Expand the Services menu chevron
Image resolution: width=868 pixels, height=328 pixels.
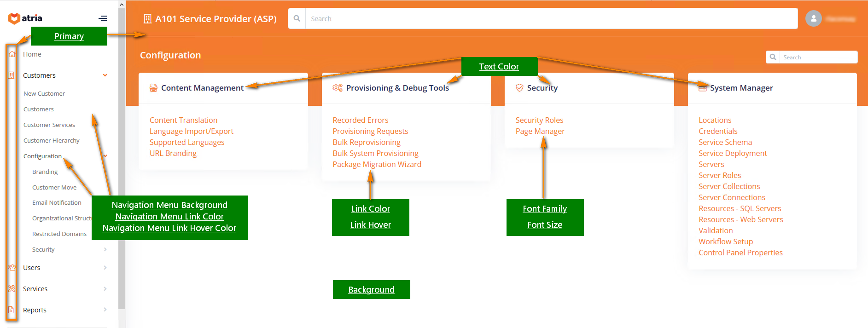click(105, 289)
